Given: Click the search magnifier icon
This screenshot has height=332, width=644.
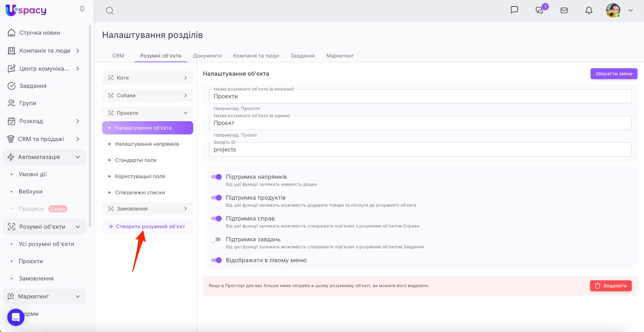Looking at the screenshot, I should click(109, 11).
